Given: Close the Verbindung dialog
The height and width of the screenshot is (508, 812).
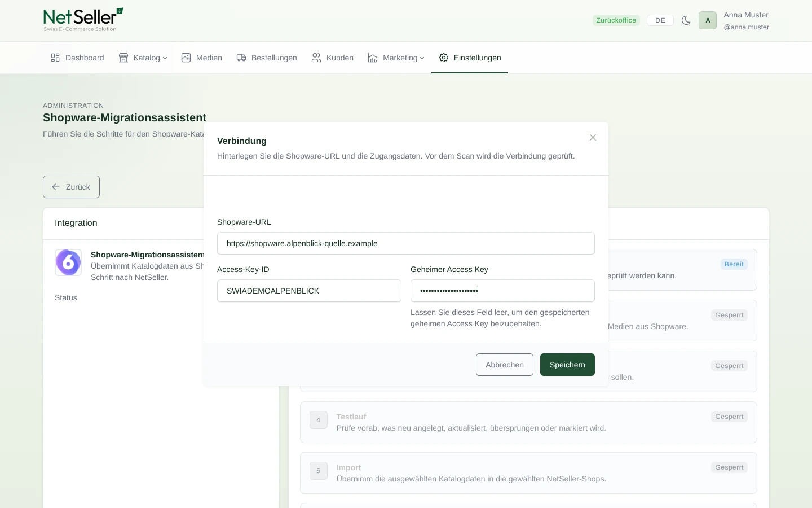Looking at the screenshot, I should coord(593,138).
